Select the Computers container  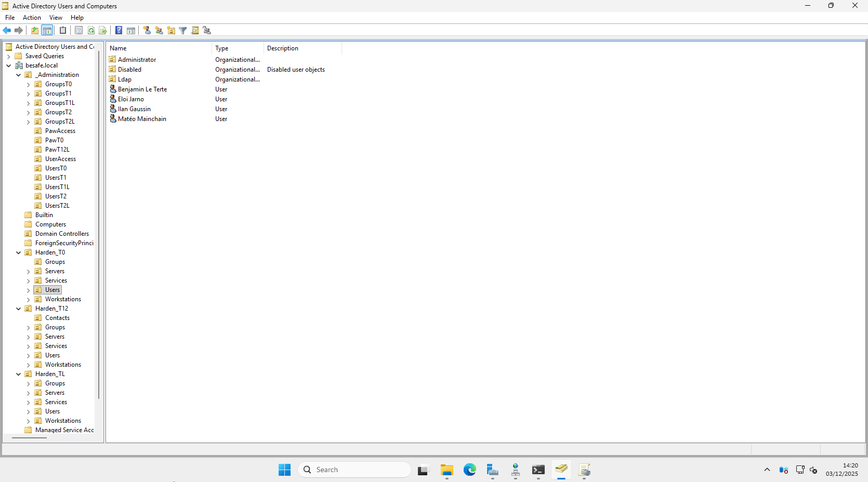tap(50, 224)
